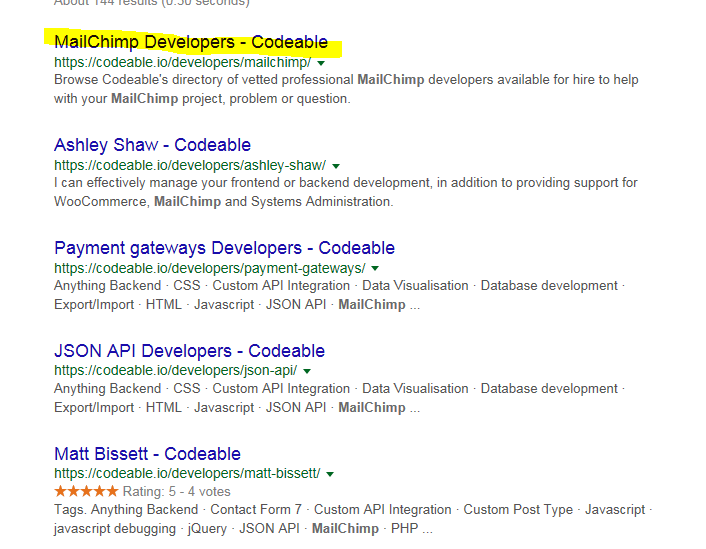The image size is (706, 549).
Task: Select the green codeable.io/developers/payment-gateways/ URL
Action: [209, 268]
